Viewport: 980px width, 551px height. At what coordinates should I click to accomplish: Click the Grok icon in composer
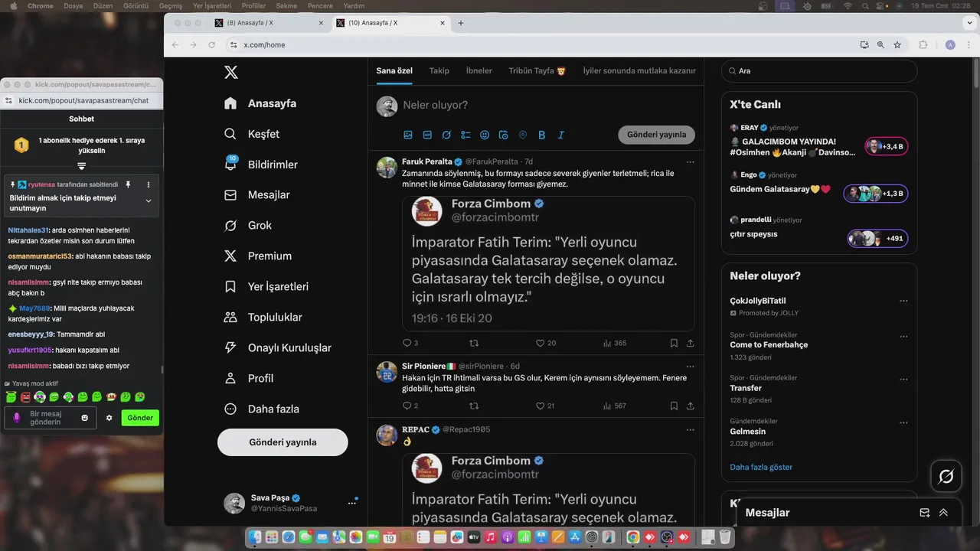[446, 135]
